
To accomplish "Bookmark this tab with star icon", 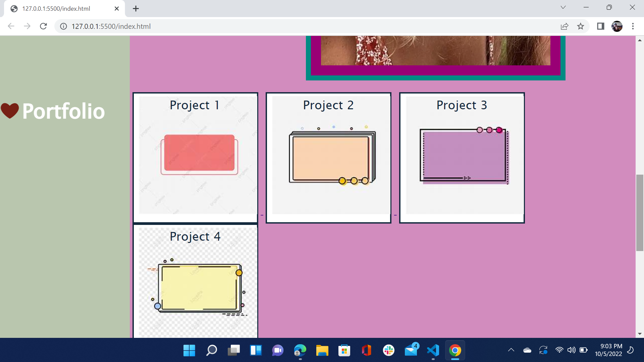I will (581, 26).
